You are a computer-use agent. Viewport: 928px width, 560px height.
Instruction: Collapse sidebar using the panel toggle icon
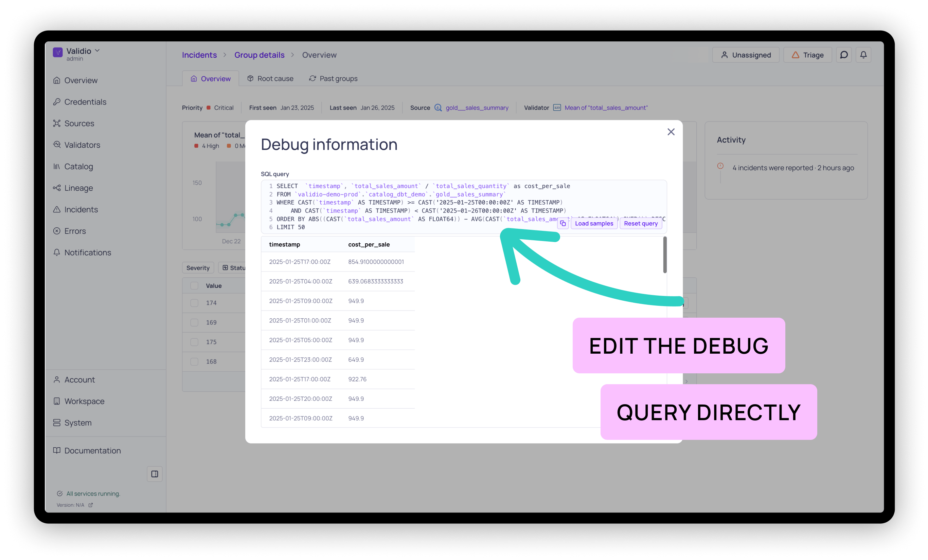(x=155, y=474)
